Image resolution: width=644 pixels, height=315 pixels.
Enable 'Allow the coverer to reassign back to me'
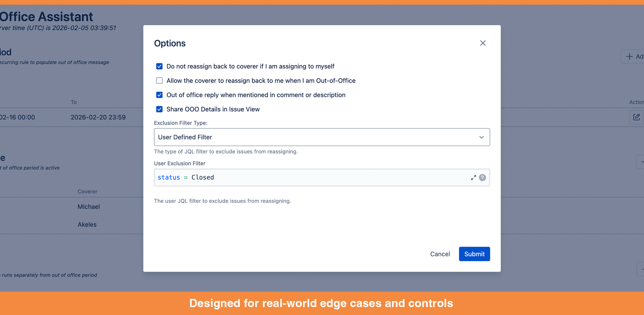coord(159,80)
